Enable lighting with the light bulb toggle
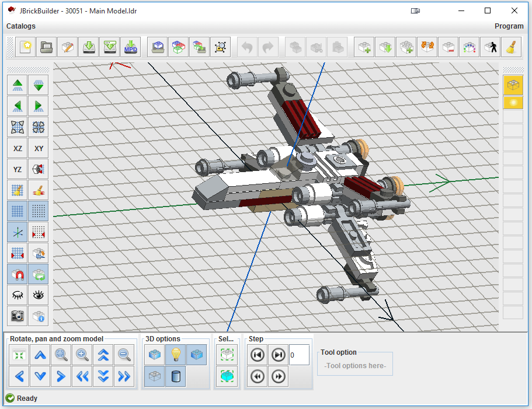The height and width of the screenshot is (409, 532). coord(175,355)
